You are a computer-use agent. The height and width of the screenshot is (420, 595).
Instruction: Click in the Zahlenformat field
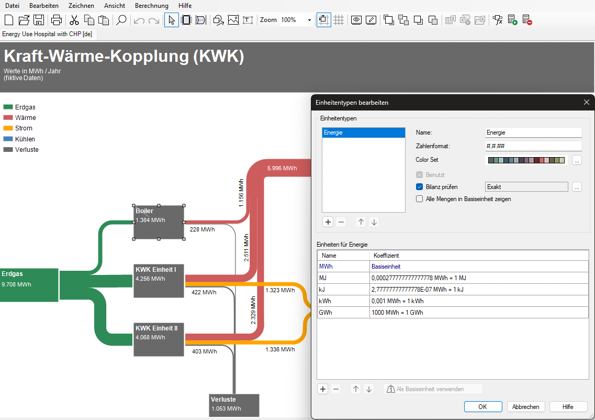click(533, 146)
